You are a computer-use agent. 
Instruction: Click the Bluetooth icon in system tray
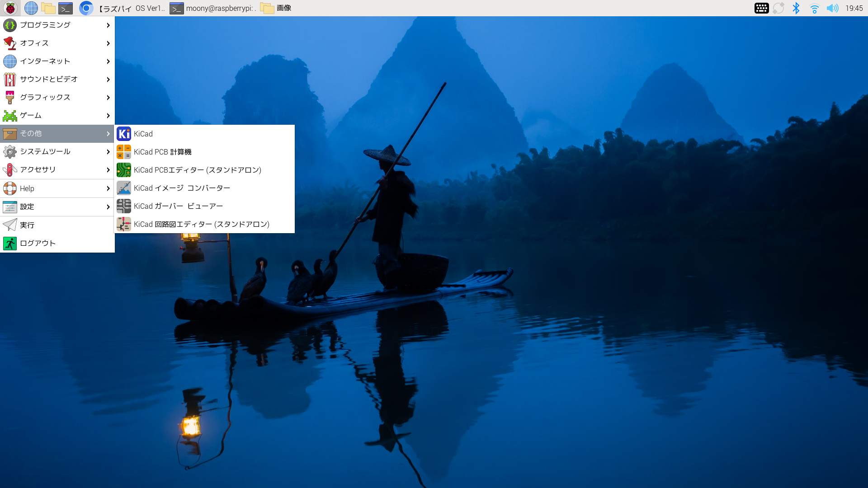point(796,8)
